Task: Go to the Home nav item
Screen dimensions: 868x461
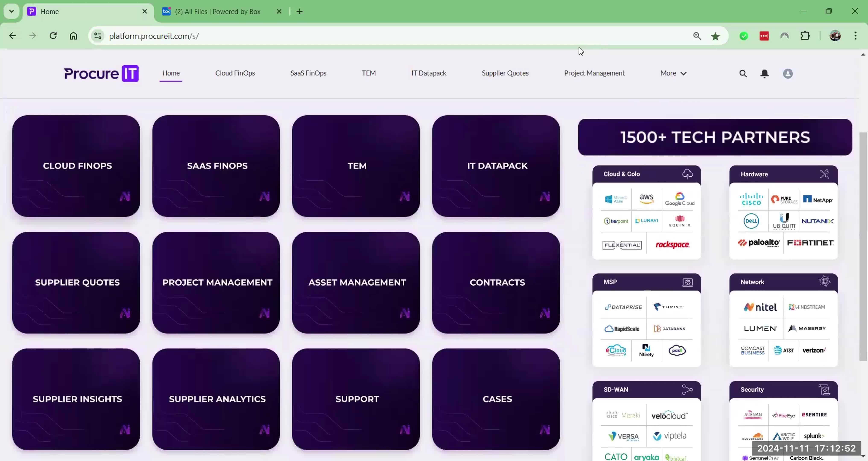Action: (171, 73)
